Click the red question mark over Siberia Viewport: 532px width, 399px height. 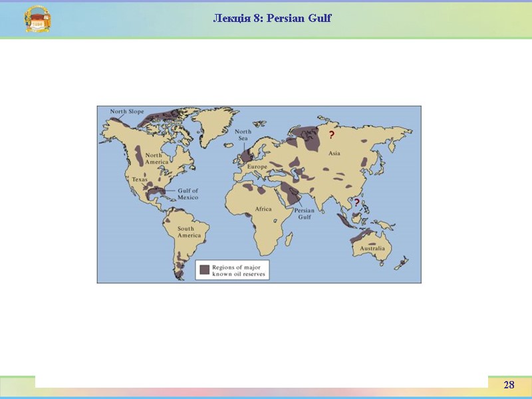pos(331,135)
